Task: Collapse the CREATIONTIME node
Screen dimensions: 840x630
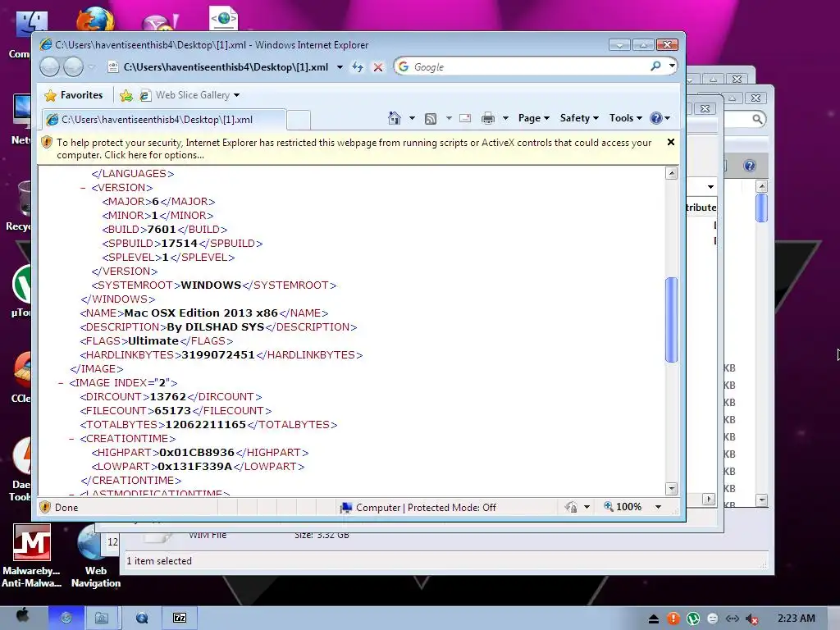Action: click(x=71, y=439)
